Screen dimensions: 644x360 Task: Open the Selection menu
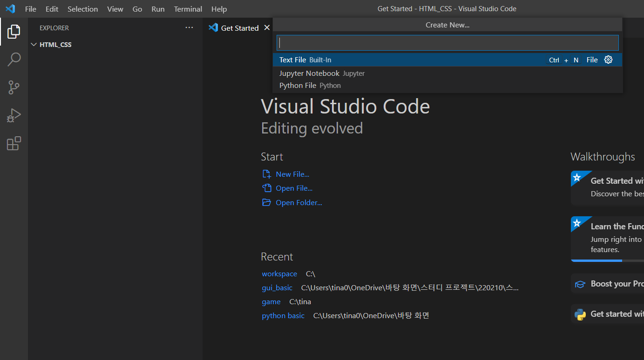82,9
